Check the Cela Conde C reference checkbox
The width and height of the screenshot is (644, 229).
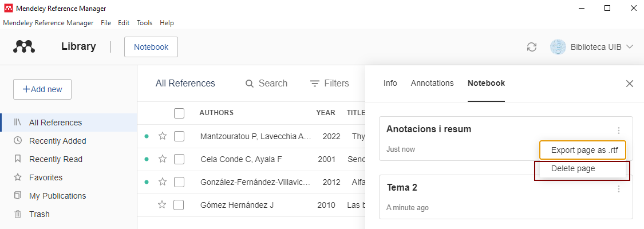pyautogui.click(x=179, y=159)
